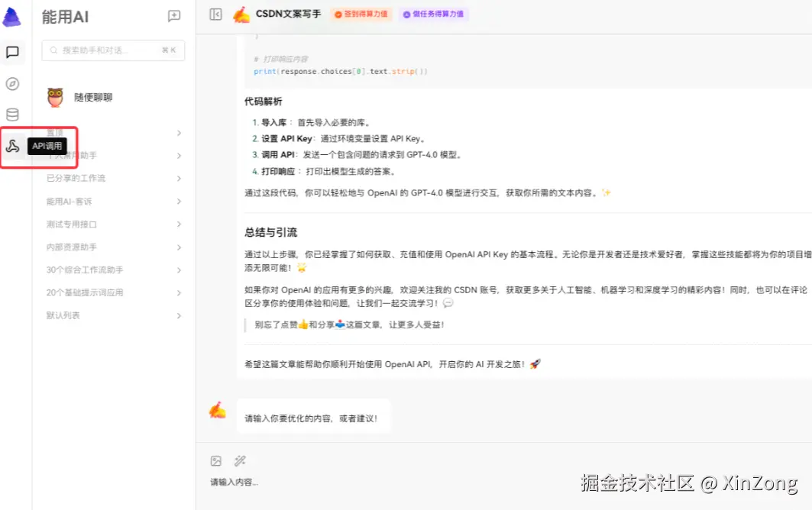Image resolution: width=812 pixels, height=510 pixels.
Task: Click the 导入库 list item
Action: pyautogui.click(x=312, y=123)
